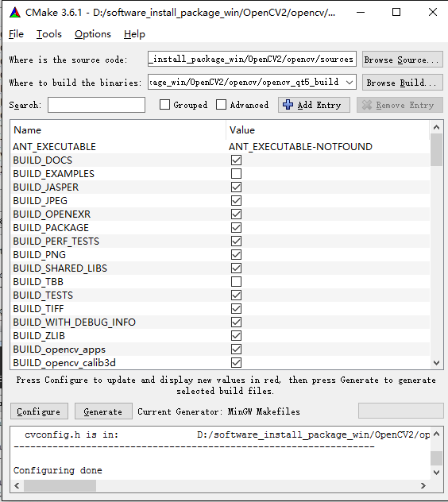The width and height of the screenshot is (448, 502).
Task: Select the BUILD_WITH_DEBUG_INFO entry name
Action: 75,322
